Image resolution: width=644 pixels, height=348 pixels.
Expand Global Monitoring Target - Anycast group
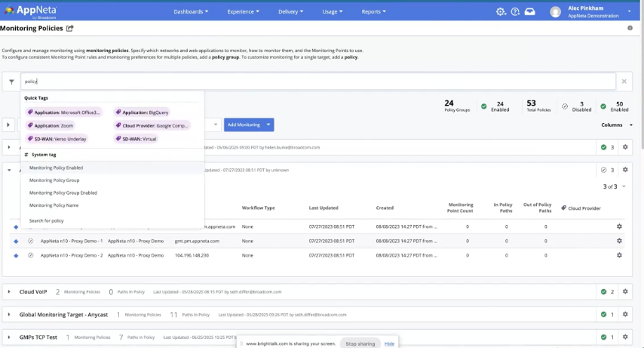(8, 314)
